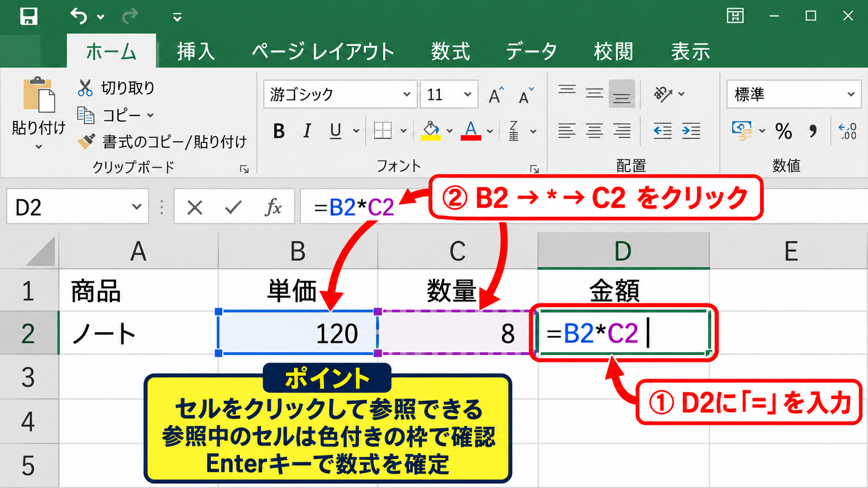The height and width of the screenshot is (488, 868).
Task: Expand the Borders dropdown arrow
Action: coord(403,131)
